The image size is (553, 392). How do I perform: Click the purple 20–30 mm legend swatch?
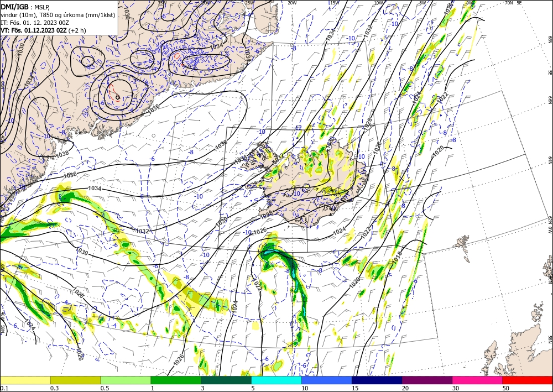coord(427,380)
